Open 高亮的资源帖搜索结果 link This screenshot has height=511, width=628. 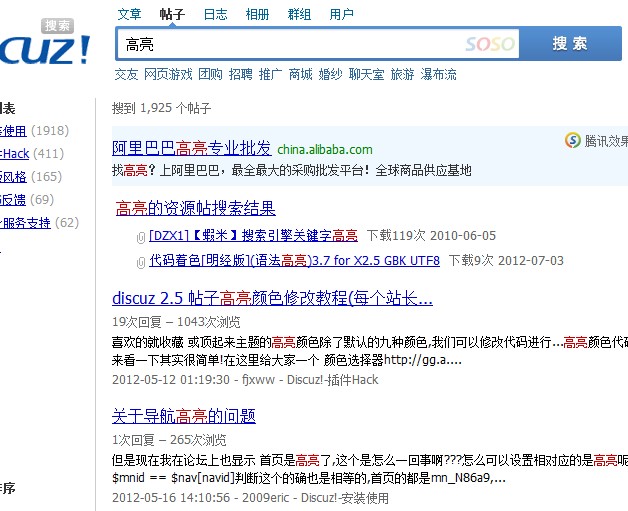195,208
